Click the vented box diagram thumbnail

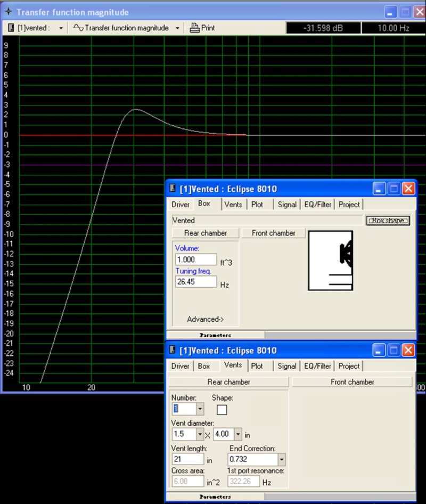[x=331, y=261]
